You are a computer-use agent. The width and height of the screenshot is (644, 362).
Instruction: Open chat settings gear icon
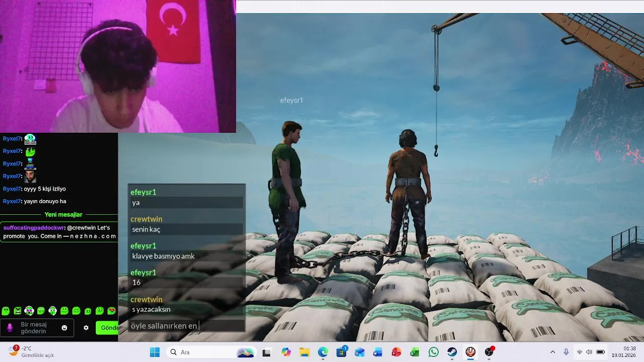pyautogui.click(x=86, y=328)
